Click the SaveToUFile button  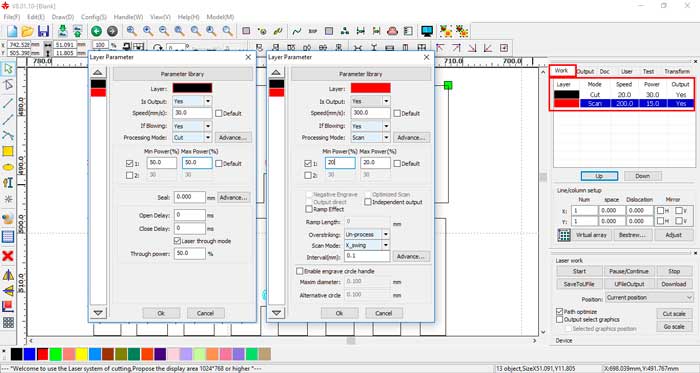point(579,284)
